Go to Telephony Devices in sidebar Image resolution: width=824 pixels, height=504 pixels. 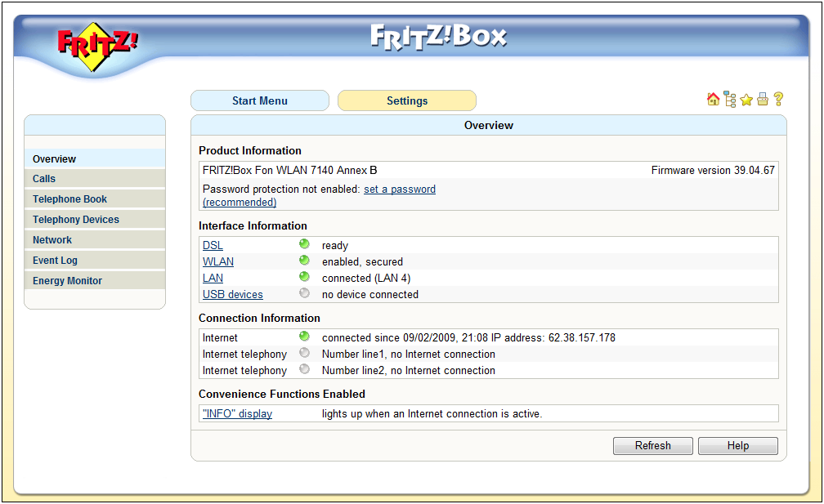click(95, 220)
